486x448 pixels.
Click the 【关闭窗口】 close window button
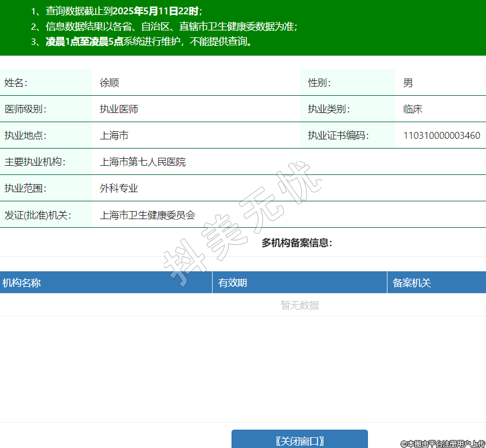point(299,440)
